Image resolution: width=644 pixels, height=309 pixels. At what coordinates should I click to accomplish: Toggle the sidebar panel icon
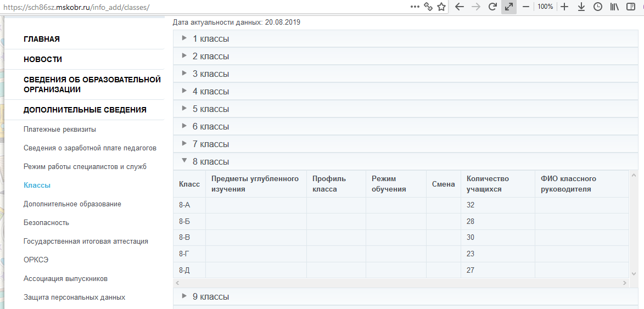(631, 7)
